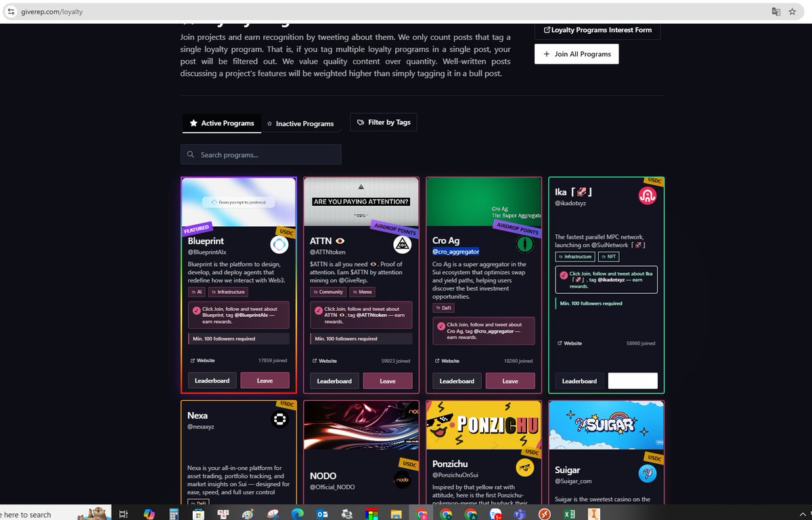The height and width of the screenshot is (520, 812).
Task: Click the @nexaxyz handle on Nexa card
Action: click(x=200, y=427)
